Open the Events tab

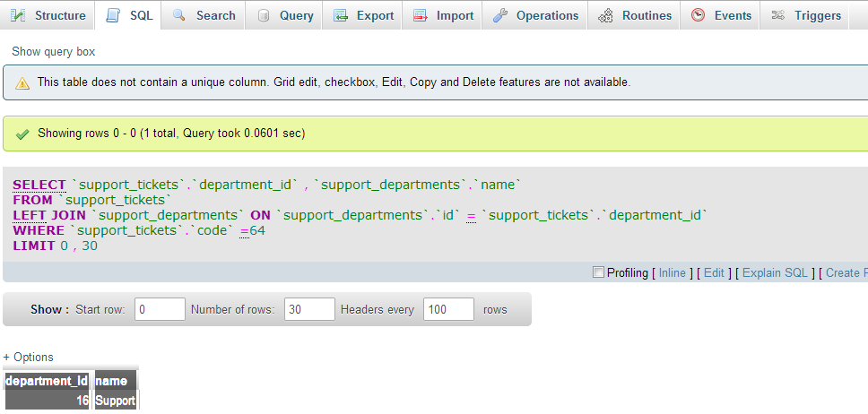pos(721,15)
